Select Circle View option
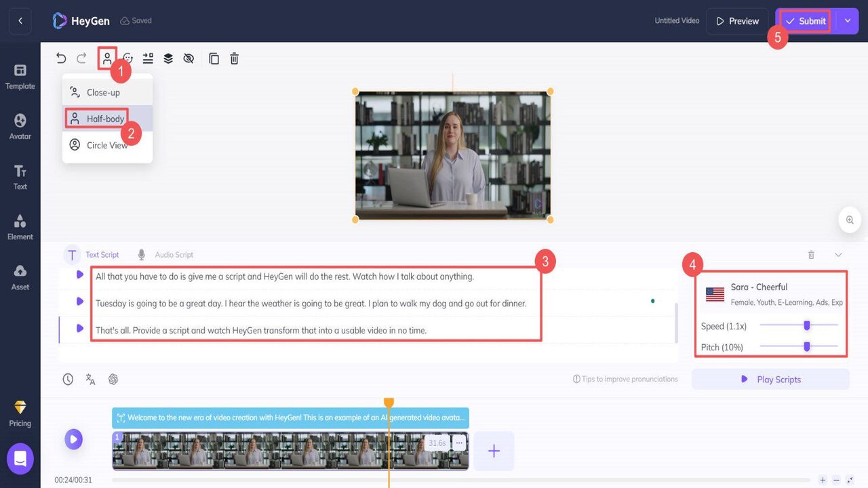 tap(107, 145)
